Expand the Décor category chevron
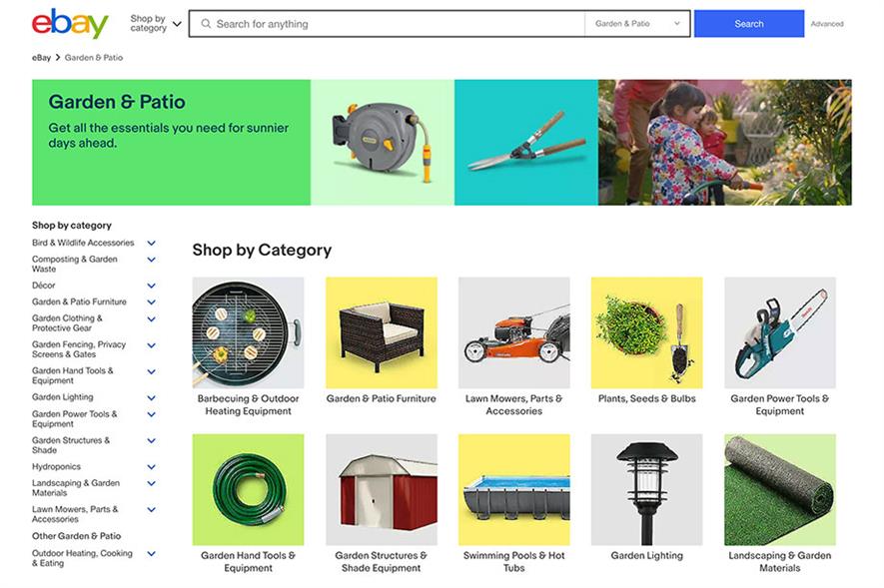Screen dimensions: 884x588 (151, 286)
